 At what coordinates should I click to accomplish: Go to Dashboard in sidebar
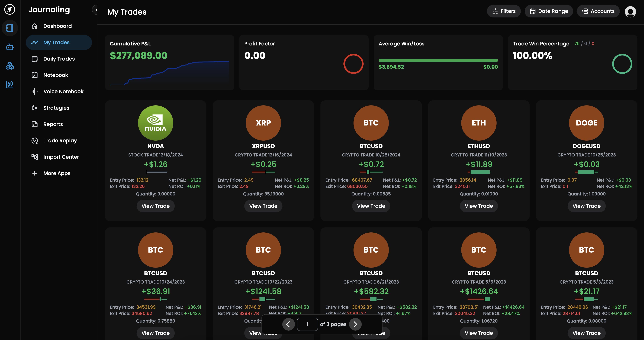click(57, 26)
